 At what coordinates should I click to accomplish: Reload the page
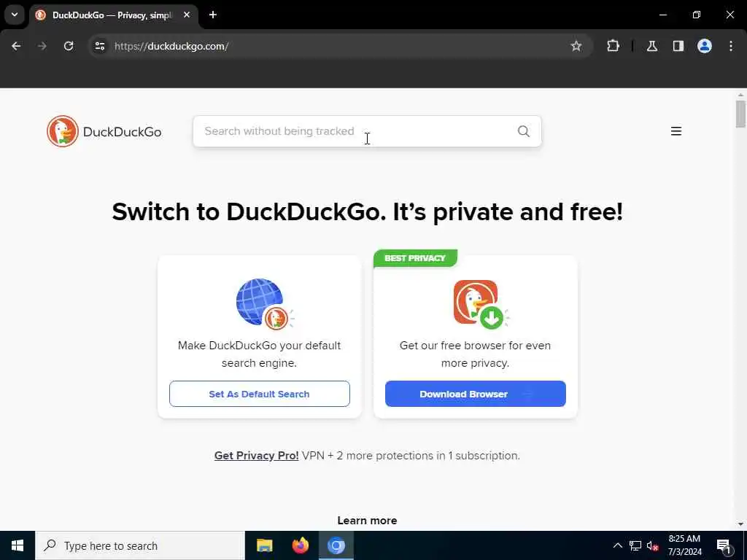pos(69,46)
